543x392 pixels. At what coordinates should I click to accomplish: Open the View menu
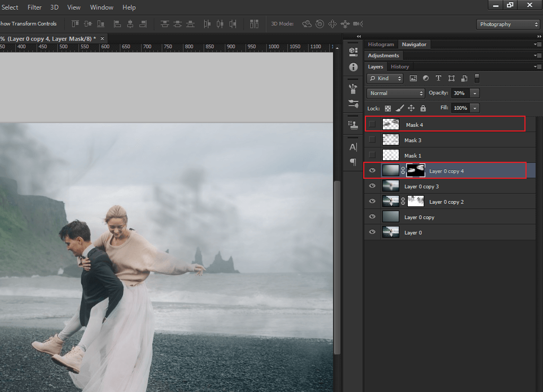(x=74, y=7)
